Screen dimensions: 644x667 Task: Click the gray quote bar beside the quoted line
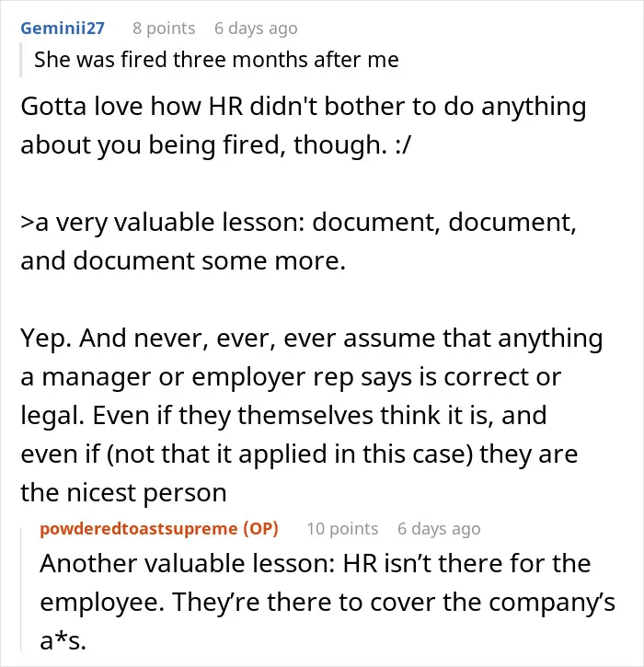21,59
